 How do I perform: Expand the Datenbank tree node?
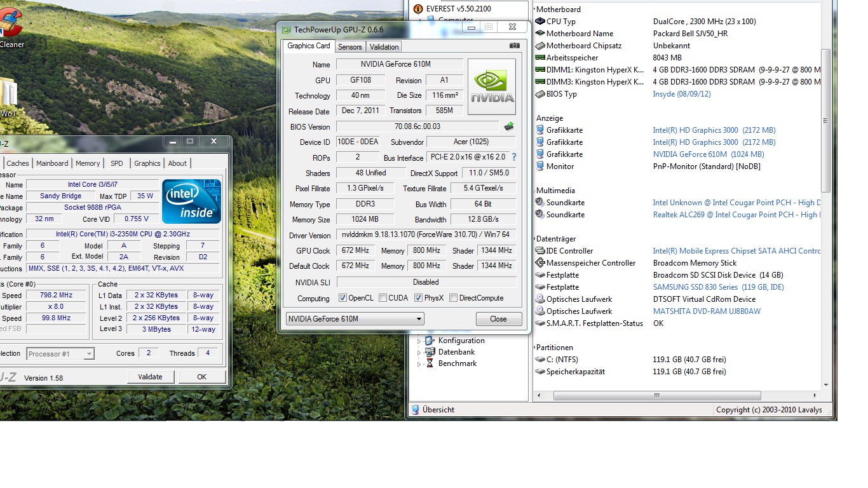pyautogui.click(x=419, y=353)
